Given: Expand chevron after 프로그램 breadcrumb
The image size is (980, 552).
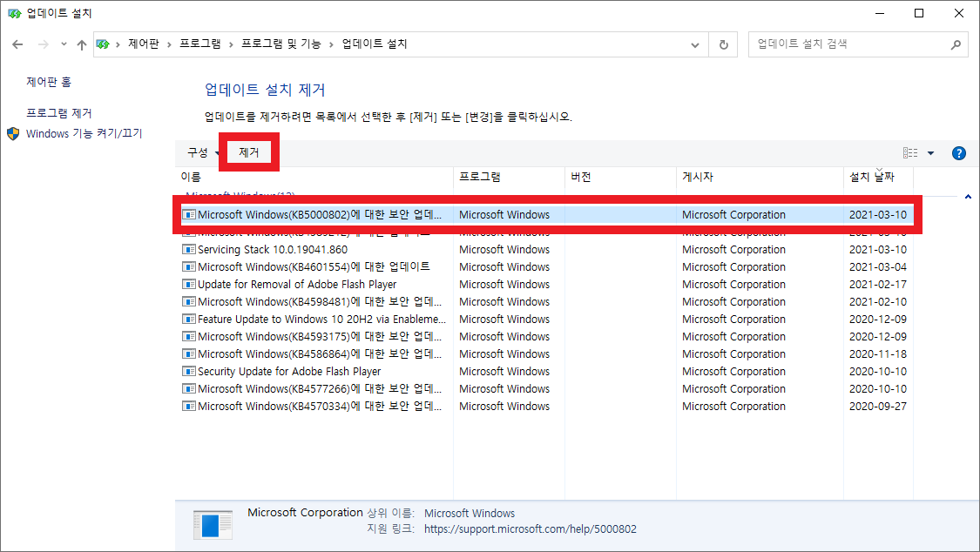Looking at the screenshot, I should [x=231, y=44].
